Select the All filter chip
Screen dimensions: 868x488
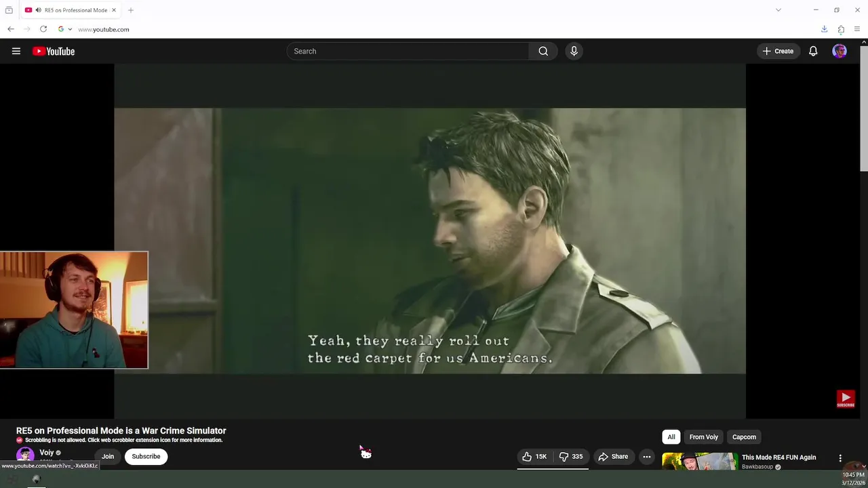pos(671,436)
